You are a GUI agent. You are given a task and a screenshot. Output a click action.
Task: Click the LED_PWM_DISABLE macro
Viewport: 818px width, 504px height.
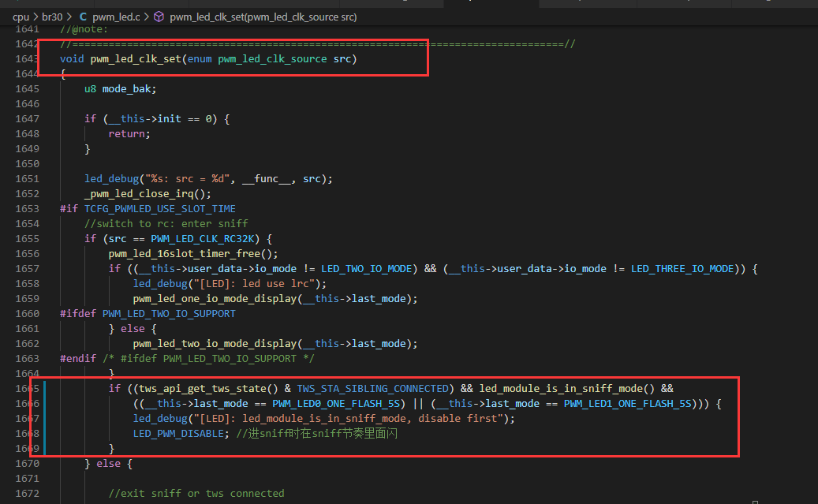click(178, 434)
